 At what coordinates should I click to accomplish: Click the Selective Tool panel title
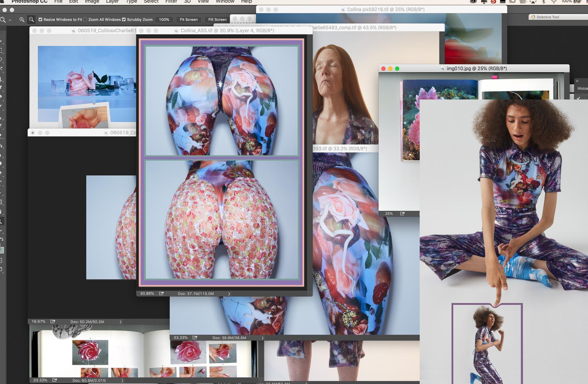pyautogui.click(x=548, y=17)
